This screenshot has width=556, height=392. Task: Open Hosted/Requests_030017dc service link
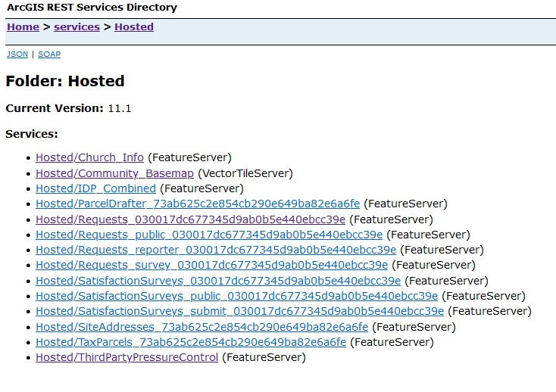point(190,219)
